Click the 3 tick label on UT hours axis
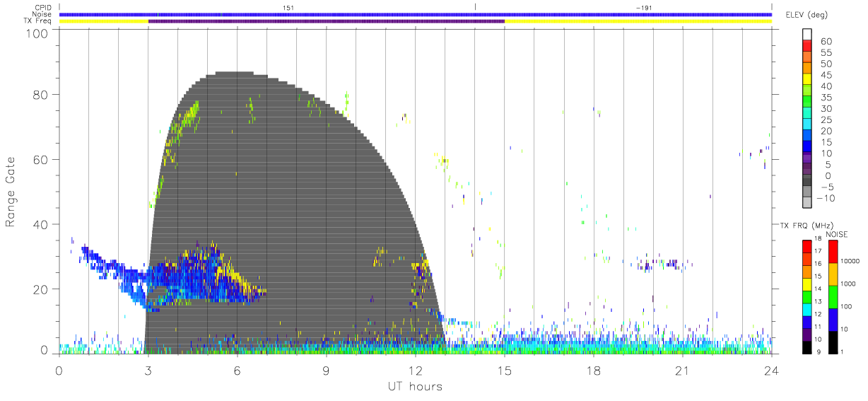868x401 pixels. [x=148, y=370]
